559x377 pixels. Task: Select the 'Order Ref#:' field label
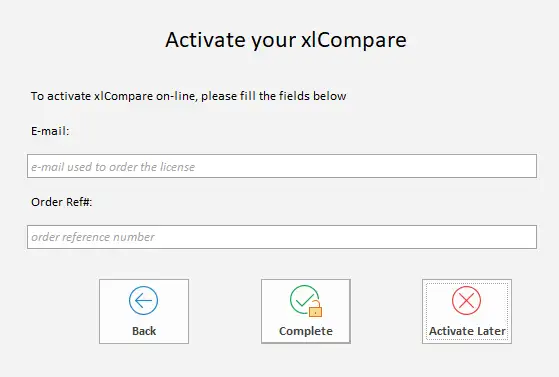click(x=62, y=202)
